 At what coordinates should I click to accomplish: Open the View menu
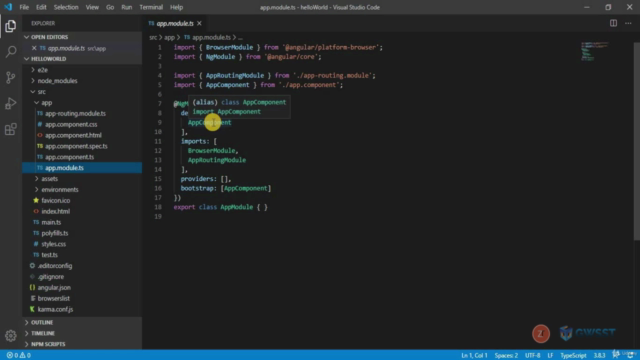92,7
